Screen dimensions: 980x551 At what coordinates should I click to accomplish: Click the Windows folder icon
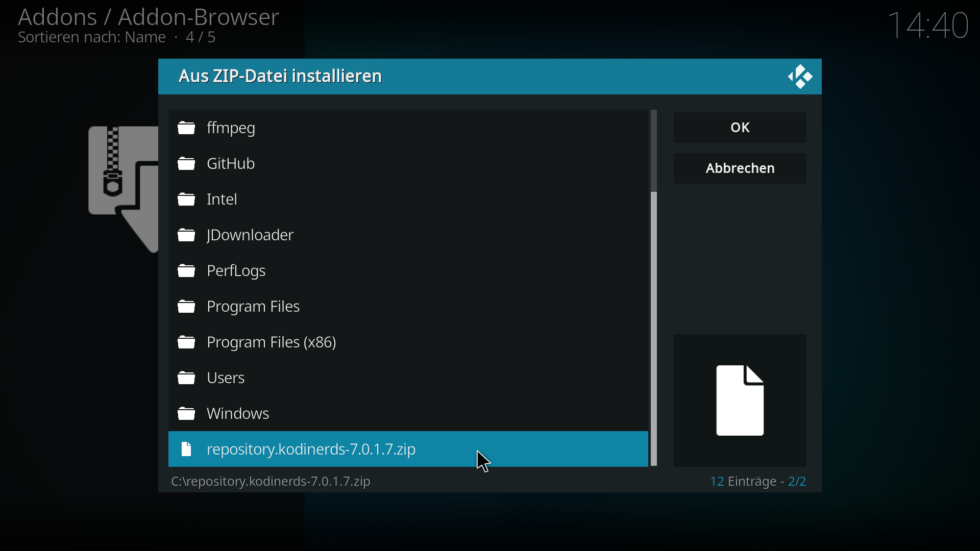pos(186,414)
